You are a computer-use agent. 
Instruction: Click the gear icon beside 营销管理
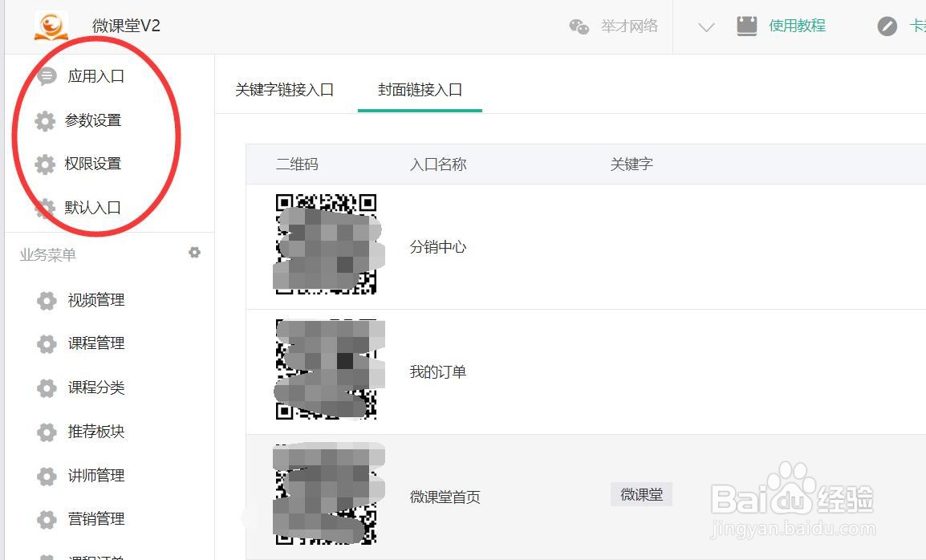47,520
